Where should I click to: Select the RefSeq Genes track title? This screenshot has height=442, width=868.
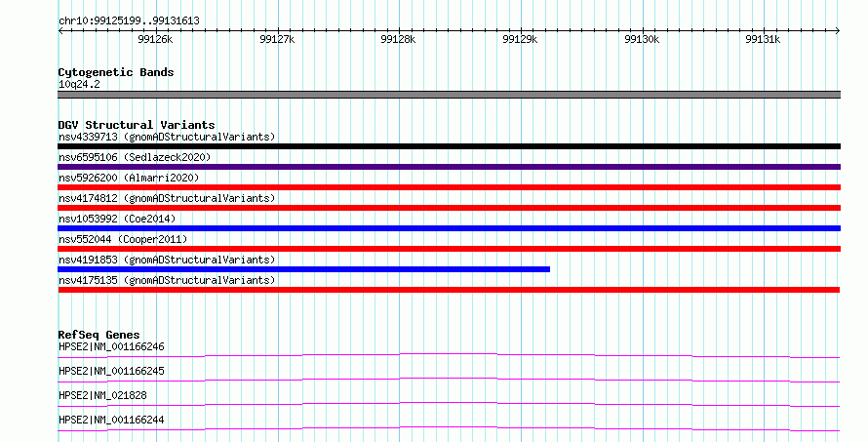[99, 335]
